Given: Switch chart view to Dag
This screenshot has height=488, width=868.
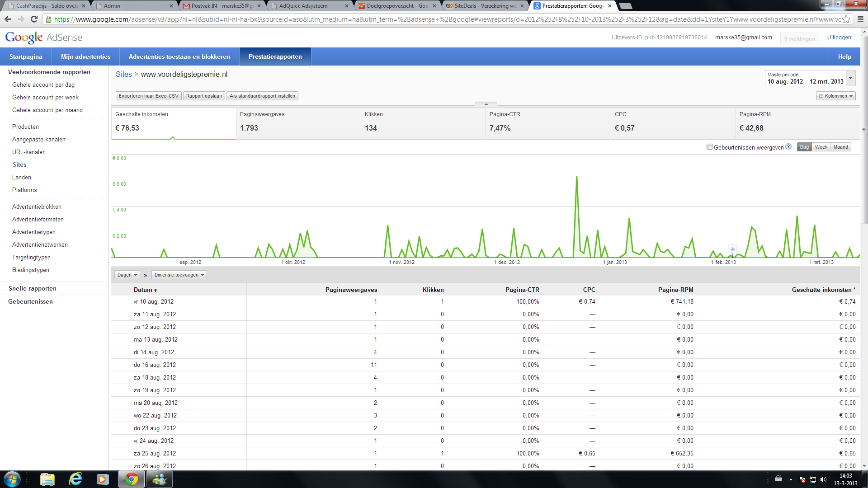Looking at the screenshot, I should click(x=804, y=147).
